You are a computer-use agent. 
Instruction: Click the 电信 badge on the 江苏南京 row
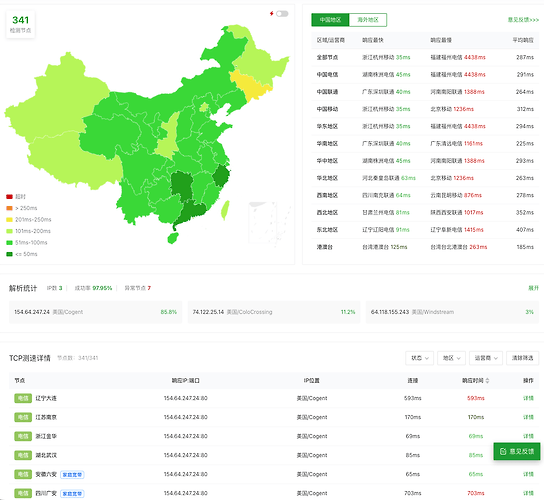[x=23, y=417]
